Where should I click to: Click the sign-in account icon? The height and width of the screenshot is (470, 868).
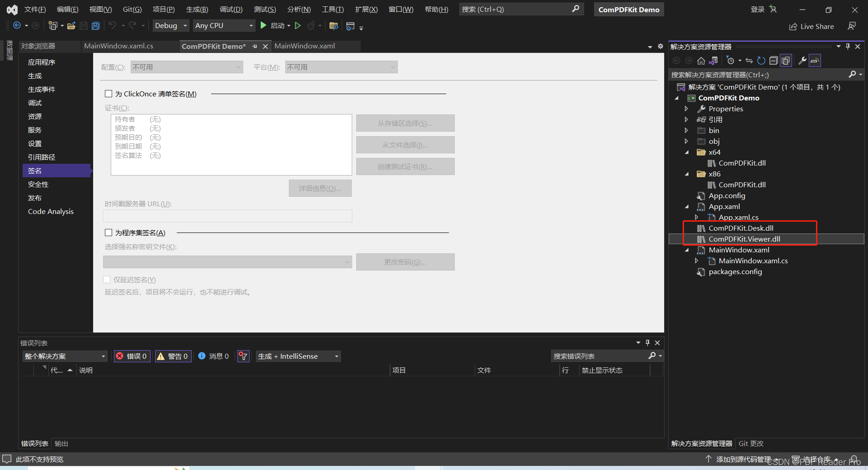coord(773,9)
